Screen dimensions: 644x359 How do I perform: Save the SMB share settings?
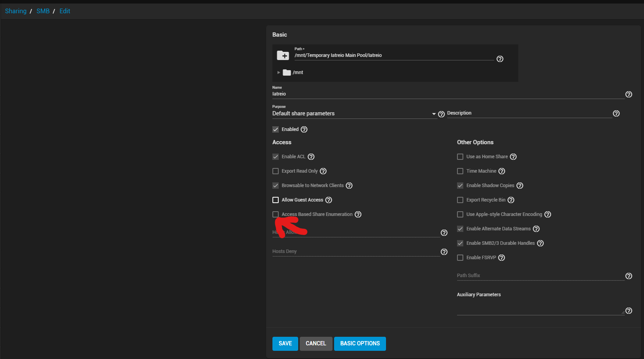tap(285, 344)
